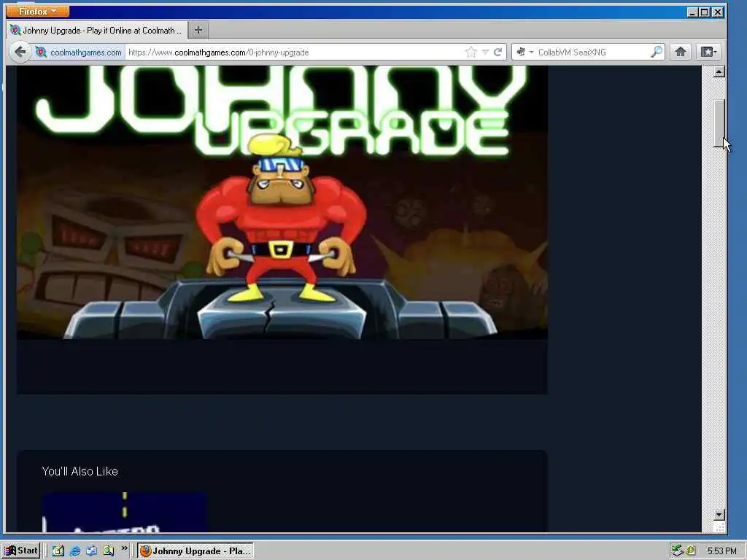
Task: Click the network system tray icon
Action: tap(678, 551)
